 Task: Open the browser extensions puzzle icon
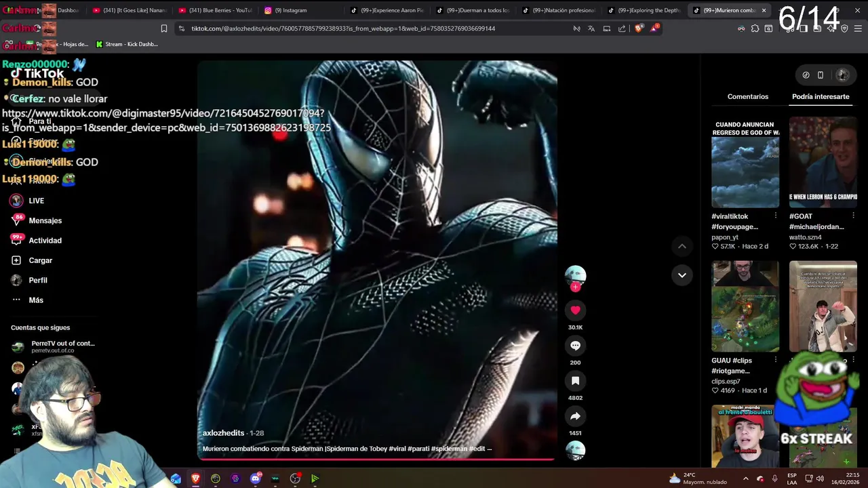[755, 28]
